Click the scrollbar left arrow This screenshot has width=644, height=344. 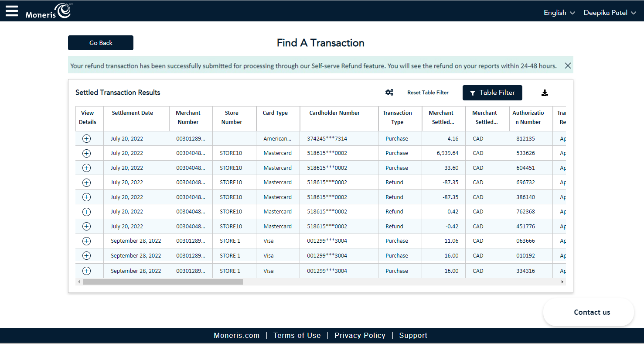point(79,282)
